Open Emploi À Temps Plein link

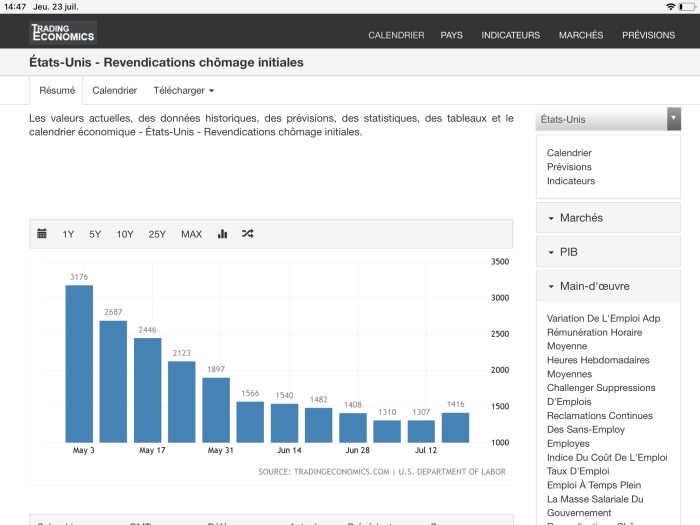point(596,485)
